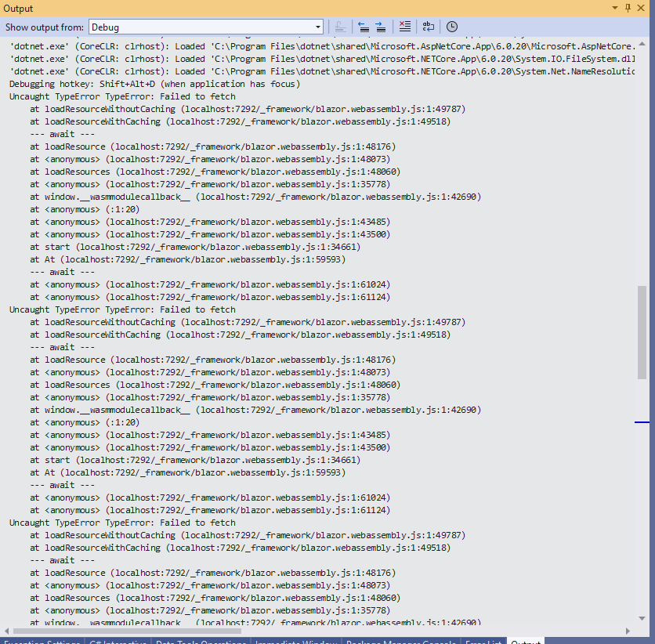Switch to the Error List tab
The width and height of the screenshot is (655, 644).
(483, 639)
